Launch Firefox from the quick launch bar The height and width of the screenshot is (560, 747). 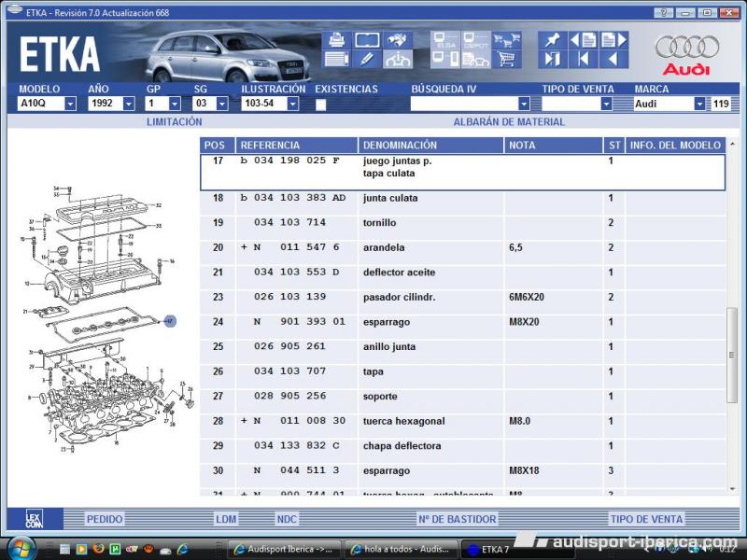(x=99, y=549)
